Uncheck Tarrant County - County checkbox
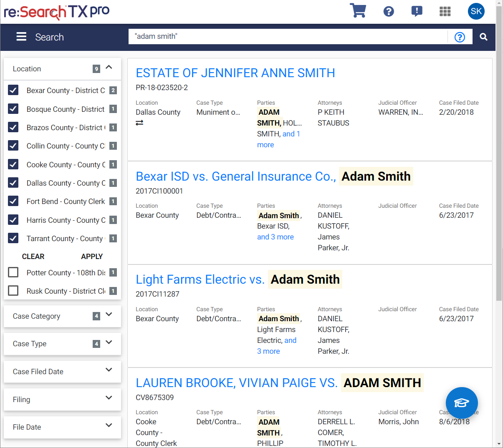This screenshot has height=448, width=503. point(13,238)
